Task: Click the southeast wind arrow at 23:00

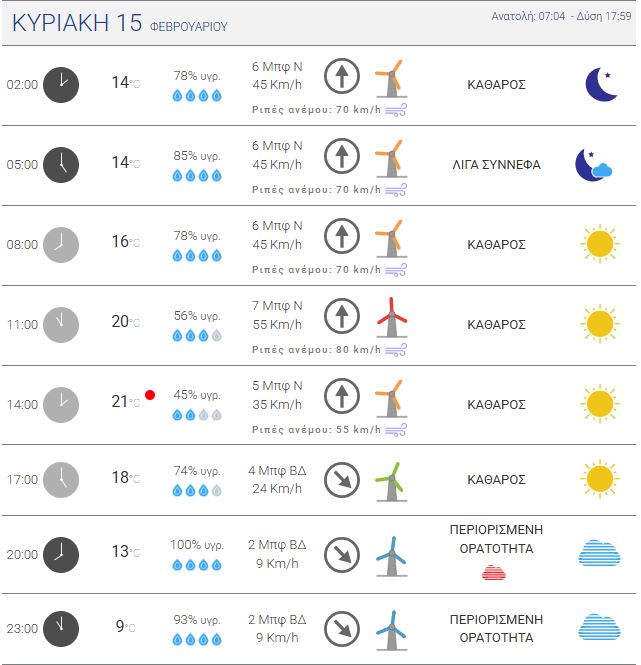Action: (342, 628)
